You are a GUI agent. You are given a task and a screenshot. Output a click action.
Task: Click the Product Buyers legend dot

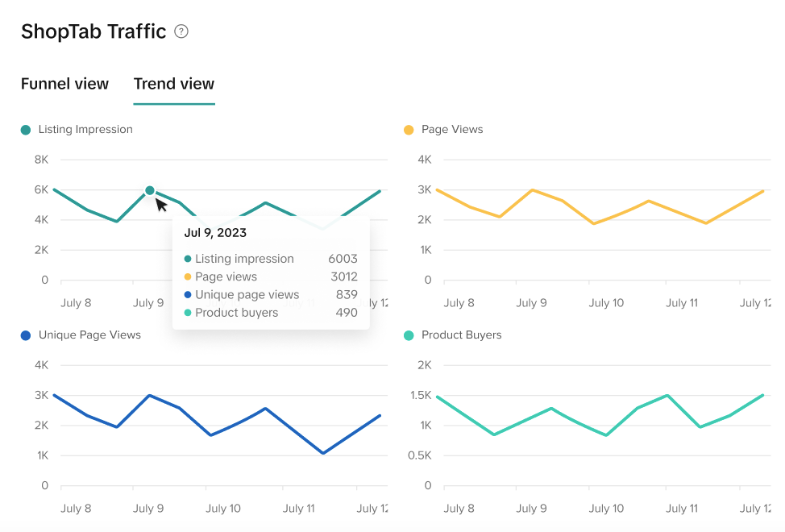tap(409, 335)
